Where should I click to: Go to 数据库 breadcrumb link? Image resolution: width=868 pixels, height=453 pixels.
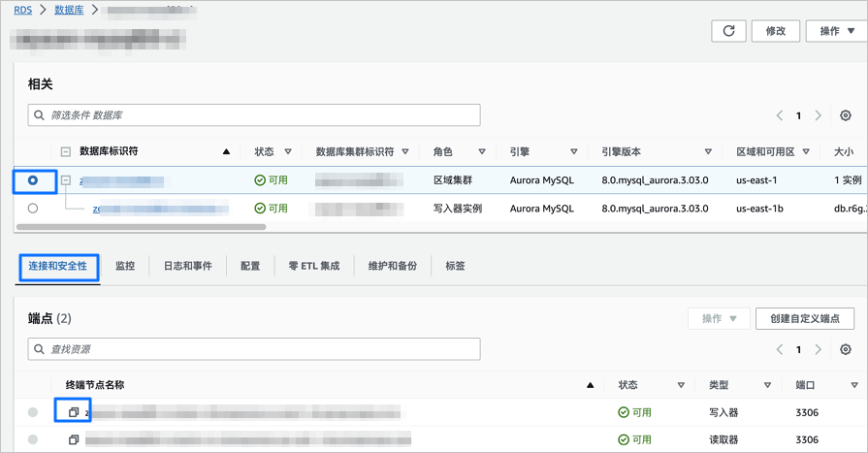pyautogui.click(x=69, y=10)
